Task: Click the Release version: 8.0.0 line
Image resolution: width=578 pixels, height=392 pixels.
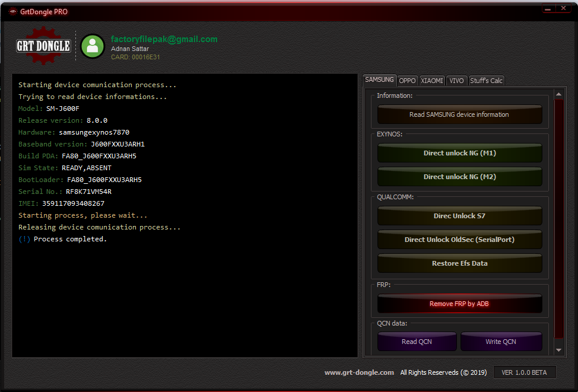Action: pos(63,120)
